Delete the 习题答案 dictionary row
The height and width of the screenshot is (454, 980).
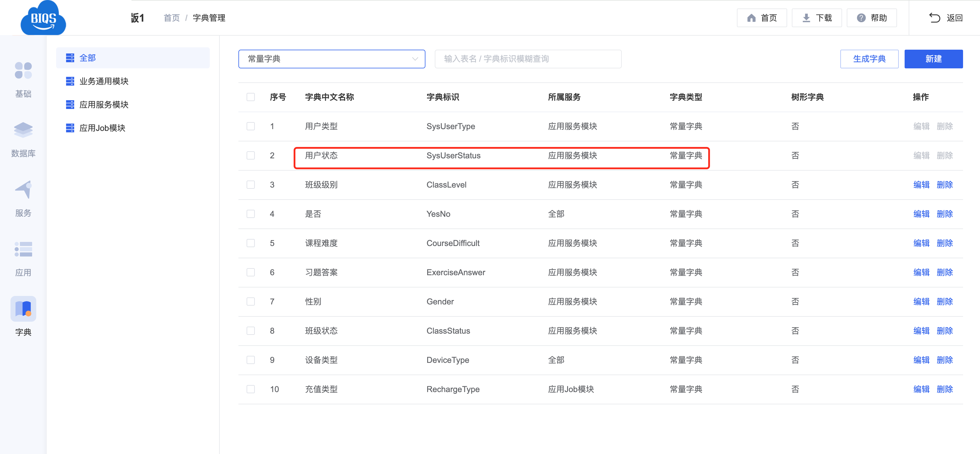[x=945, y=272]
